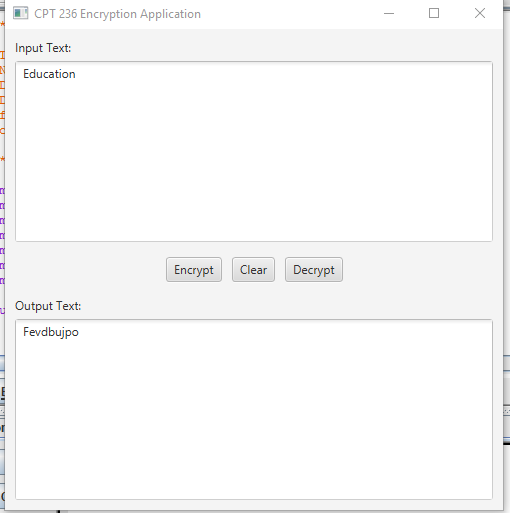Viewport: 510px width, 513px height.
Task: Focus the Output Text area
Action: click(254, 410)
